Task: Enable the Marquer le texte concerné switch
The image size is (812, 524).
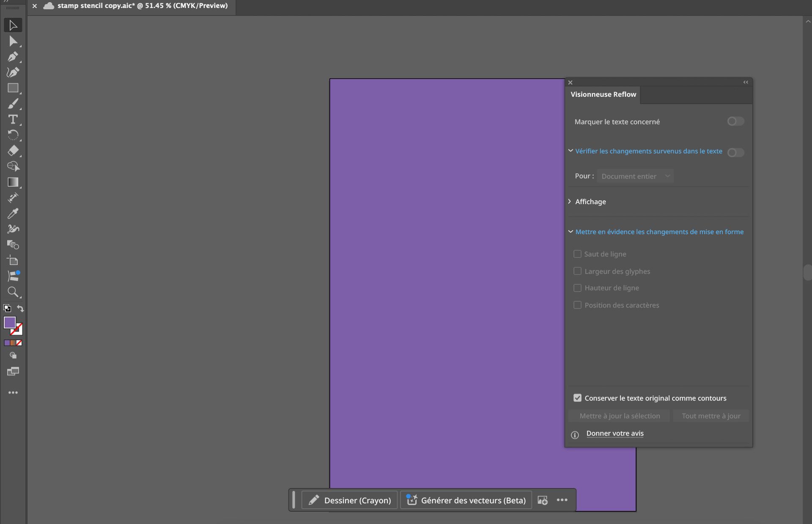Action: [735, 121]
